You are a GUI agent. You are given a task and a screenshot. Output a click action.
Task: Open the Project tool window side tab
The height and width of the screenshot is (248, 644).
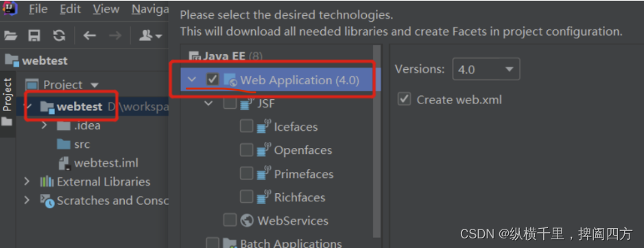[x=8, y=95]
